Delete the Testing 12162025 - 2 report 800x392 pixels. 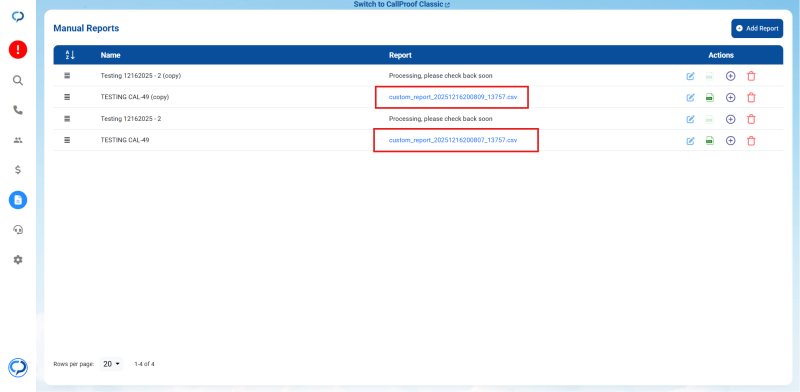pos(751,119)
